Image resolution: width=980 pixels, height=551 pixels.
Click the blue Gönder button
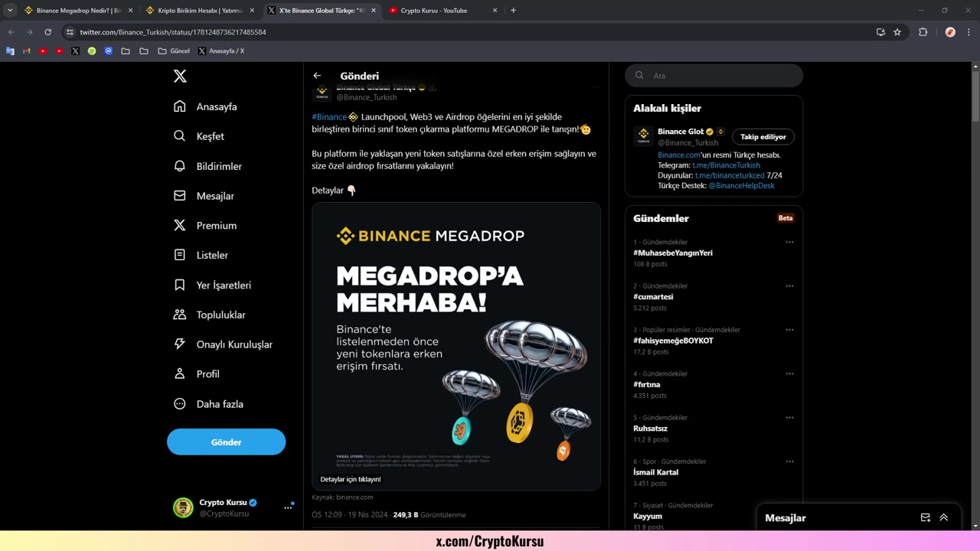click(x=226, y=442)
